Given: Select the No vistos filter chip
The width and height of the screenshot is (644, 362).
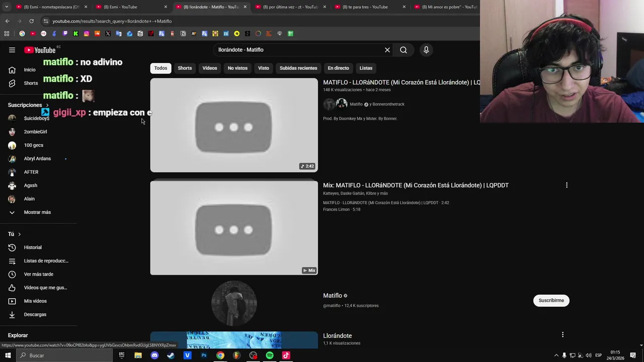Looking at the screenshot, I should coord(237,68).
